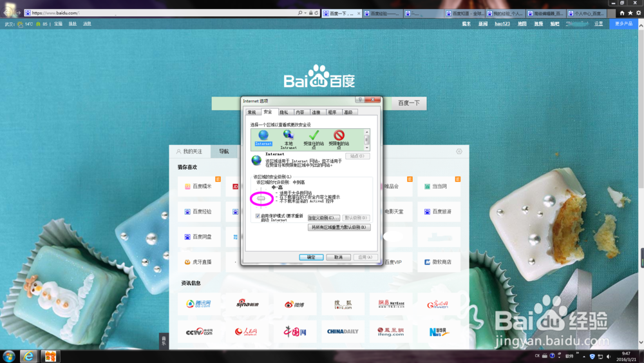Open 设置 link in top bar

[x=598, y=24]
